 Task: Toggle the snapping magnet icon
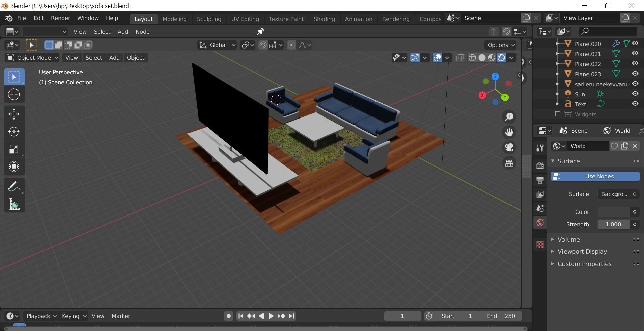point(263,45)
